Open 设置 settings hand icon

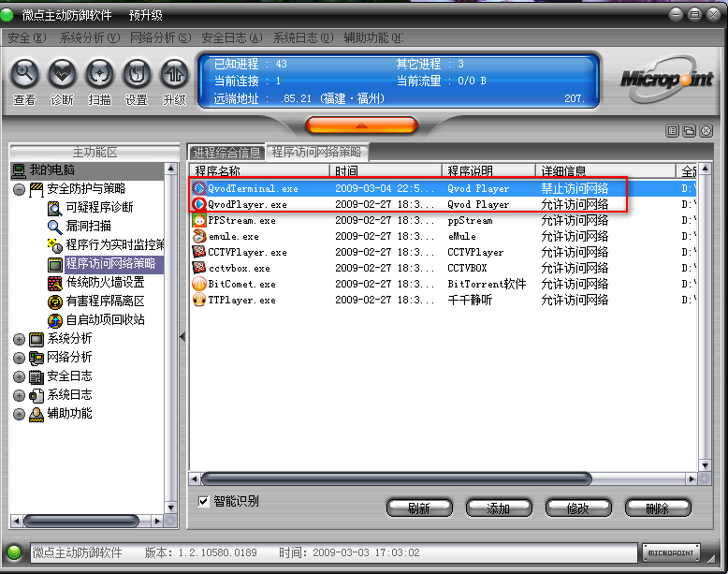pos(137,73)
